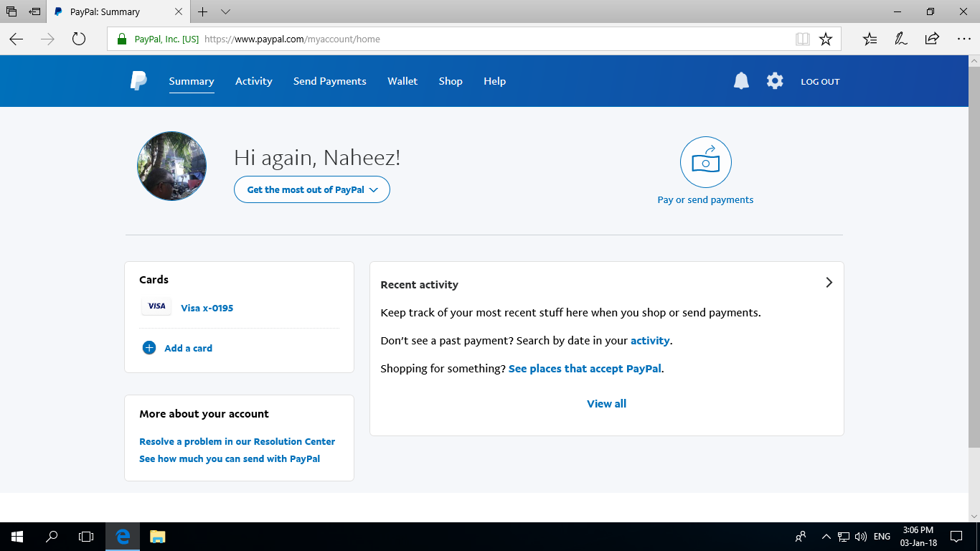Click the VISA card logo
The width and height of the screenshot is (980, 551).
point(156,306)
